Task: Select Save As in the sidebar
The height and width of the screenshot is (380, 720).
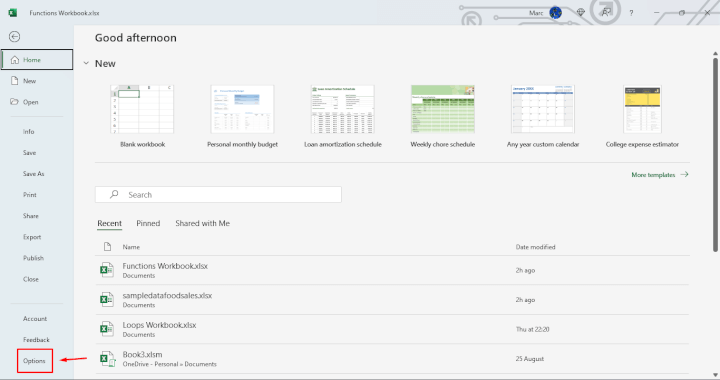Action: coord(34,174)
